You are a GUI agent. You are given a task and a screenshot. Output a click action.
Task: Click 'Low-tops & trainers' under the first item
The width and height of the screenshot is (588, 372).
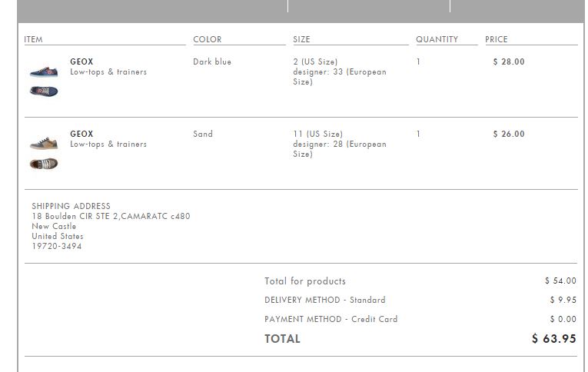108,72
